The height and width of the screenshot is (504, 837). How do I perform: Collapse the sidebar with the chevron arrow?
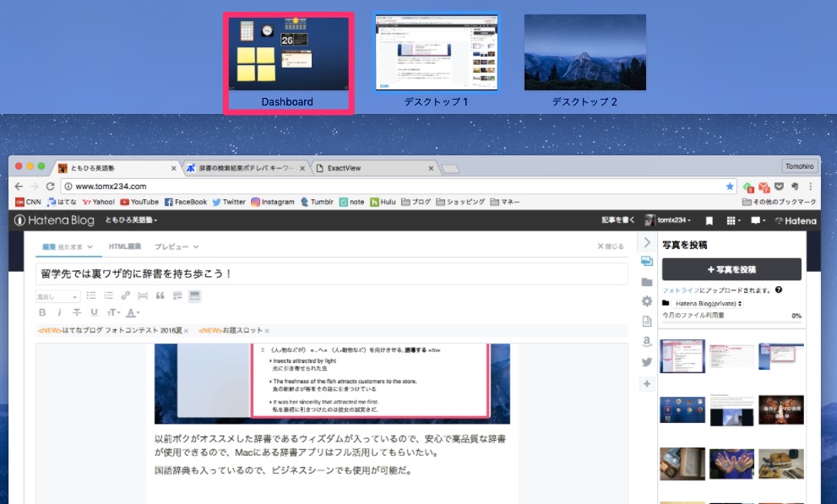[x=647, y=242]
